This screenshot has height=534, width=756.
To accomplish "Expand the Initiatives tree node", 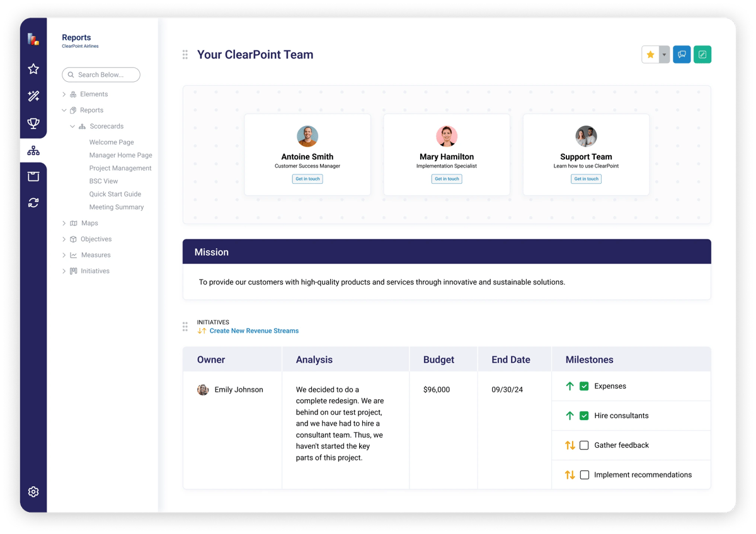I will 64,271.
